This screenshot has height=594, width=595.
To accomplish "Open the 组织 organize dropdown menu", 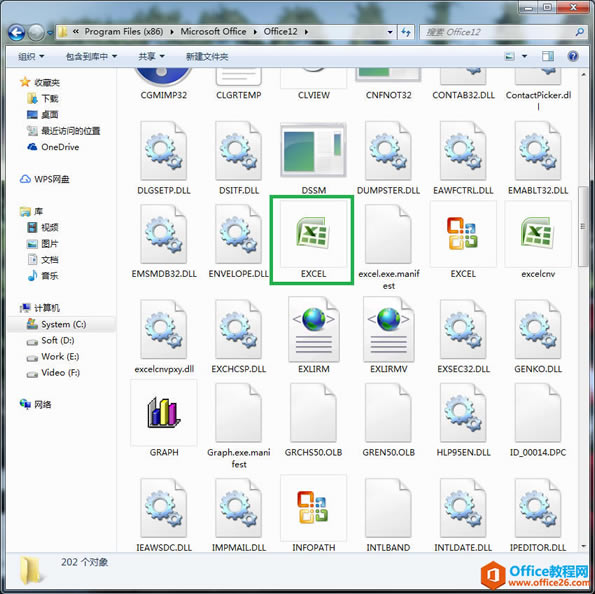I will pyautogui.click(x=31, y=57).
